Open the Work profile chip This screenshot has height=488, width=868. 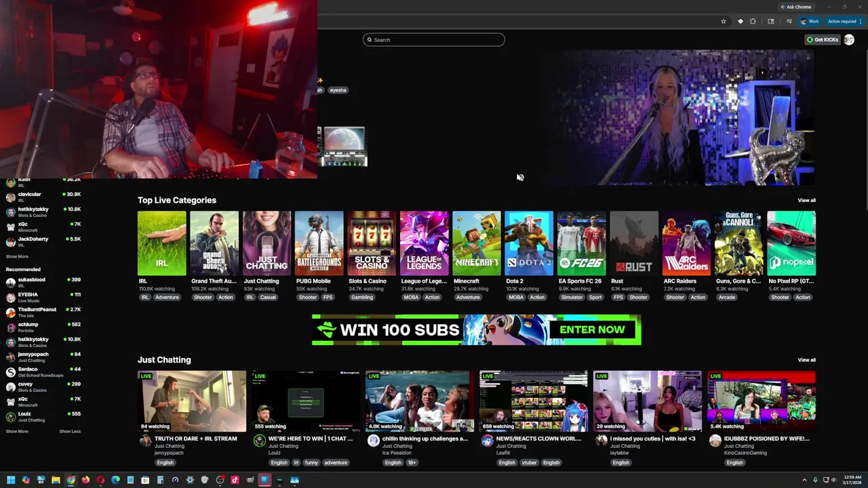tap(810, 21)
